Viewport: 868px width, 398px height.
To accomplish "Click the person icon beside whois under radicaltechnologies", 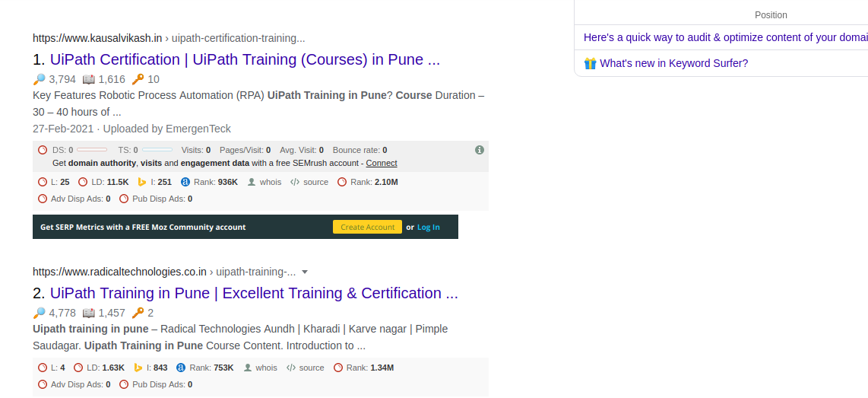I will tap(248, 368).
